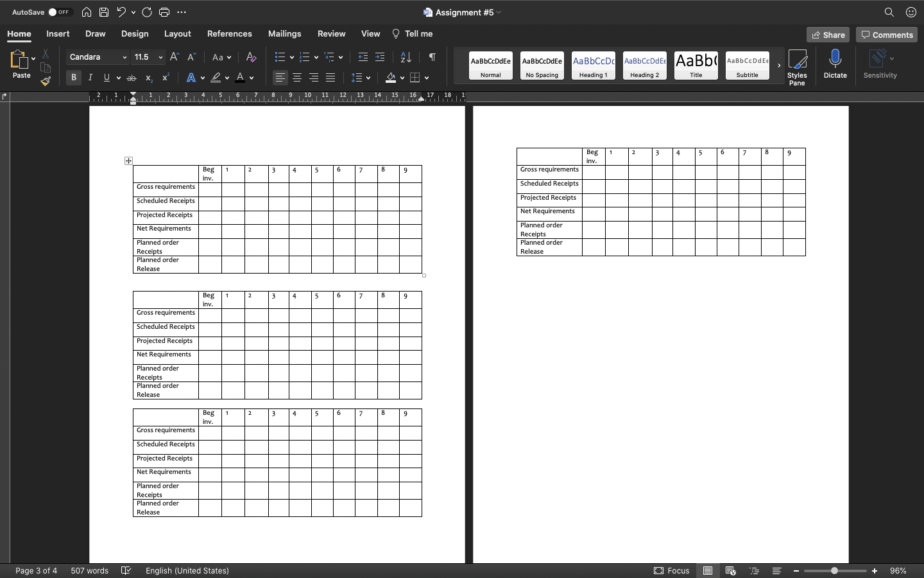Decrease paragraph indent
The width and height of the screenshot is (924, 578).
click(363, 57)
